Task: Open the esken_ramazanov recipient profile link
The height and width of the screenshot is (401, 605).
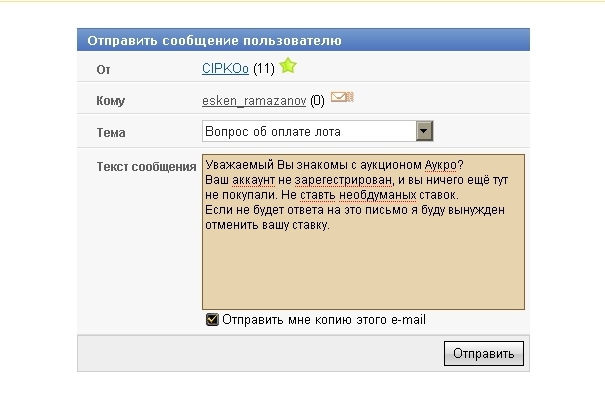Action: coord(254,101)
